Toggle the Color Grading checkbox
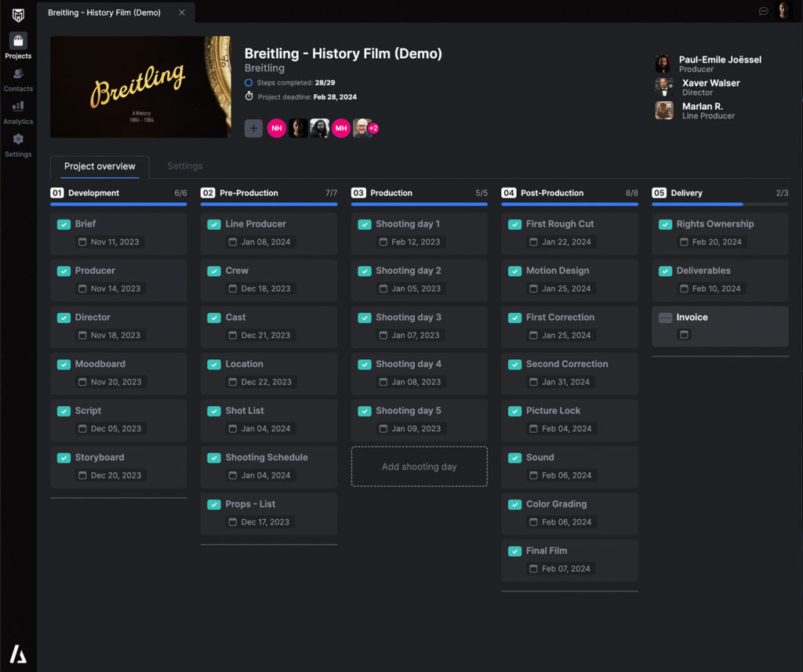The image size is (803, 672). pos(514,504)
